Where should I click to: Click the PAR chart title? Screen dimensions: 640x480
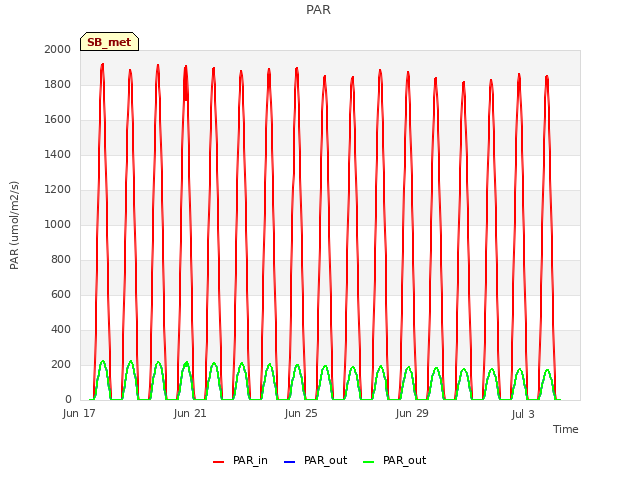(318, 10)
